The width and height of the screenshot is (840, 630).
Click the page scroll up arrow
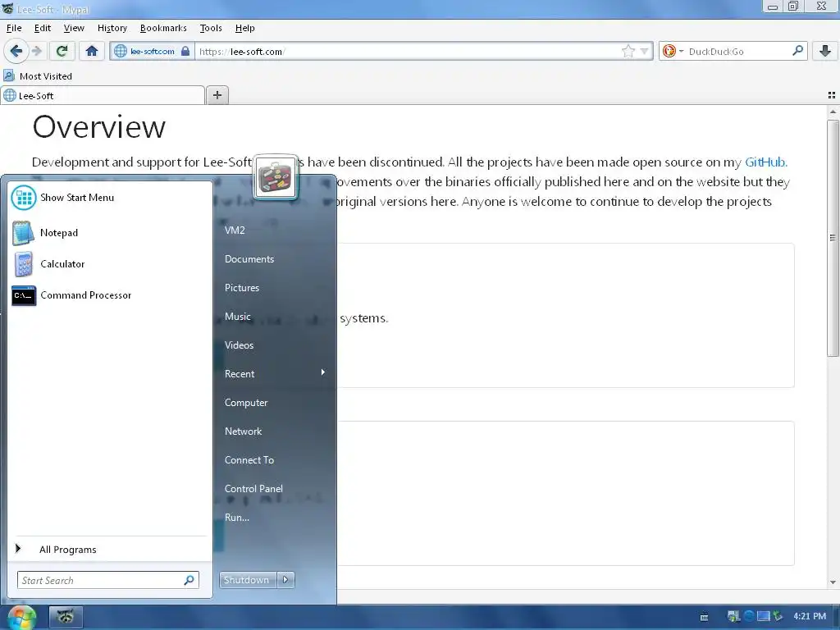832,112
